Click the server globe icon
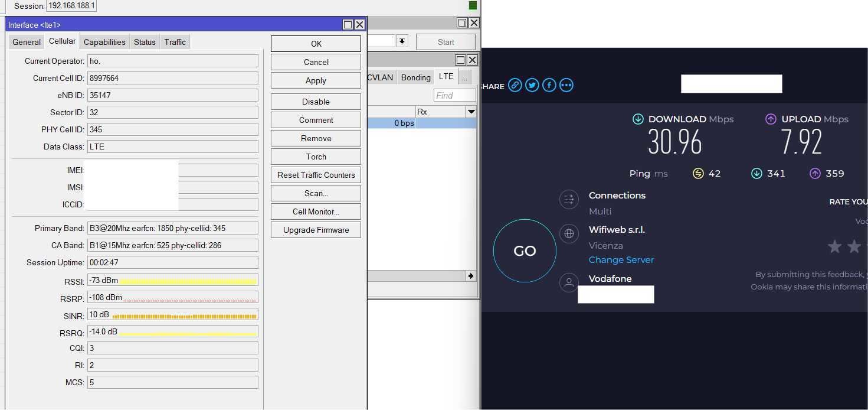 (569, 233)
